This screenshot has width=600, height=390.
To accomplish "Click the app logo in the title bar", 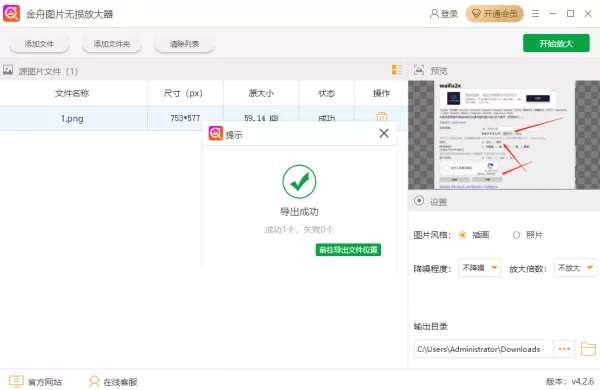I will pos(11,14).
